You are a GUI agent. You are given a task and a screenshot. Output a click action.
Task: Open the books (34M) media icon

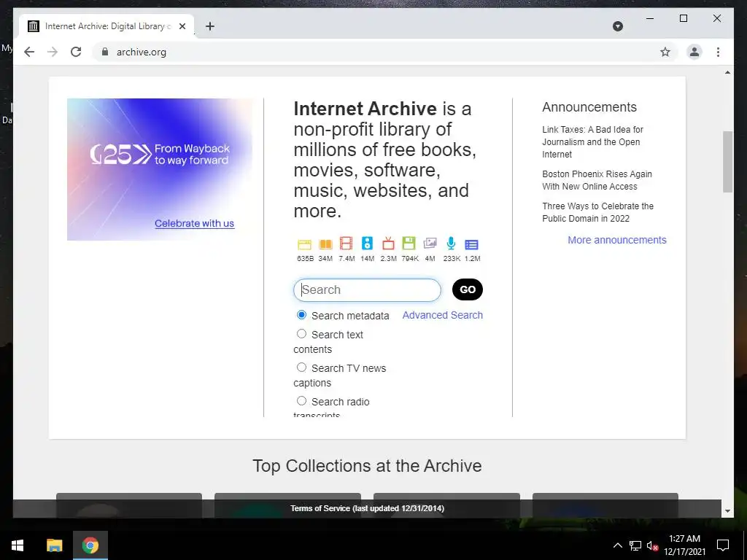coord(325,244)
